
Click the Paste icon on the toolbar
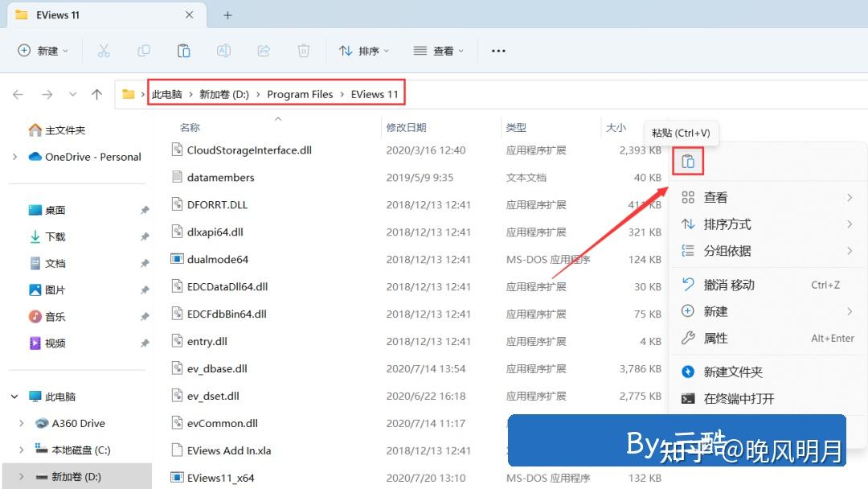click(x=183, y=50)
